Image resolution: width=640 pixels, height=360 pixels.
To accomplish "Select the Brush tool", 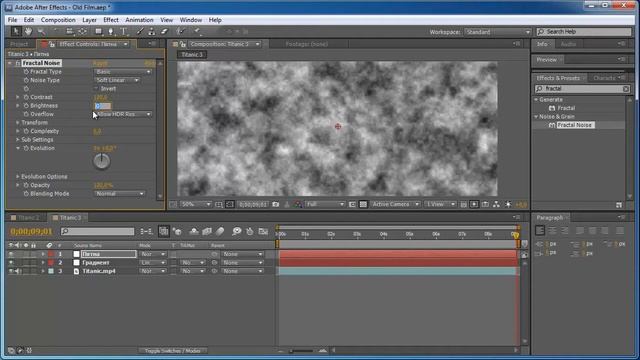I will [140, 31].
